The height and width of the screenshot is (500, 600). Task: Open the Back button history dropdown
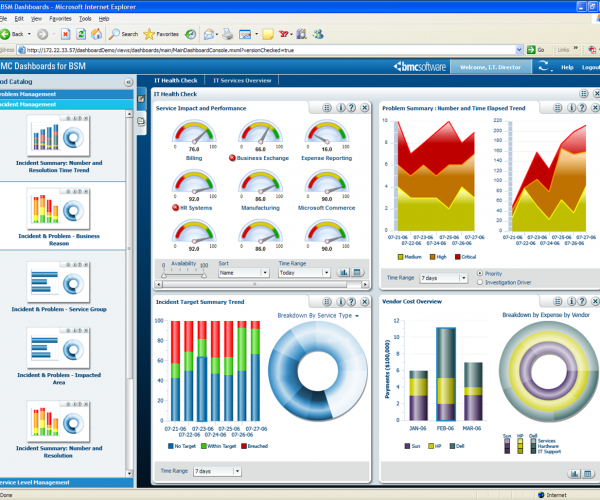[x=29, y=34]
